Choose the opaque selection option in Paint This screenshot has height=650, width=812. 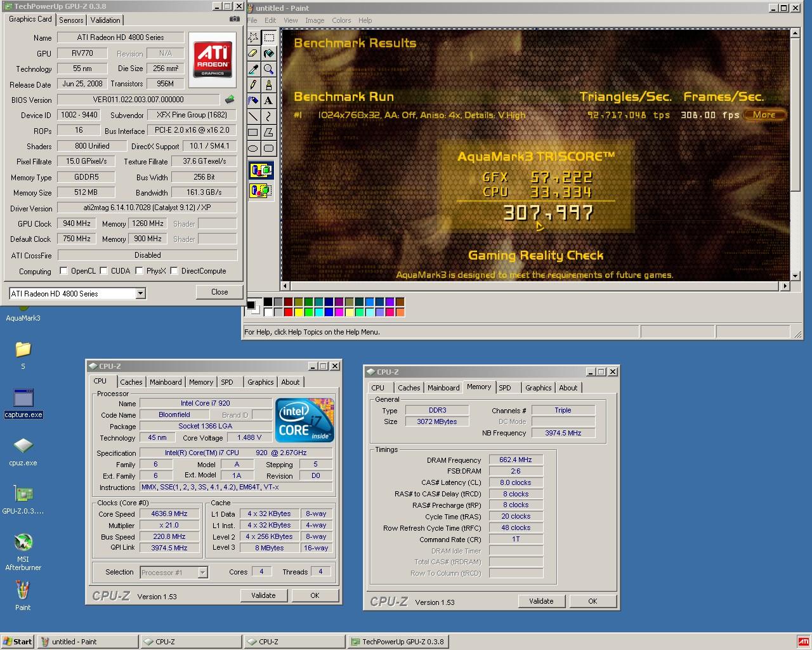pos(261,170)
